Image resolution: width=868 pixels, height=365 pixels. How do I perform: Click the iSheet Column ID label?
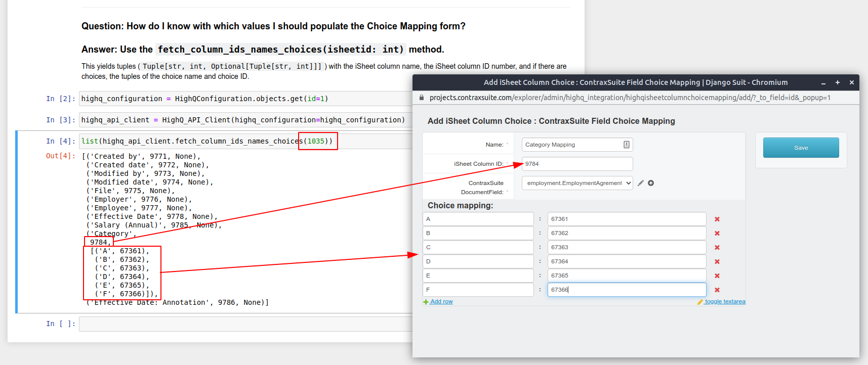coord(479,164)
